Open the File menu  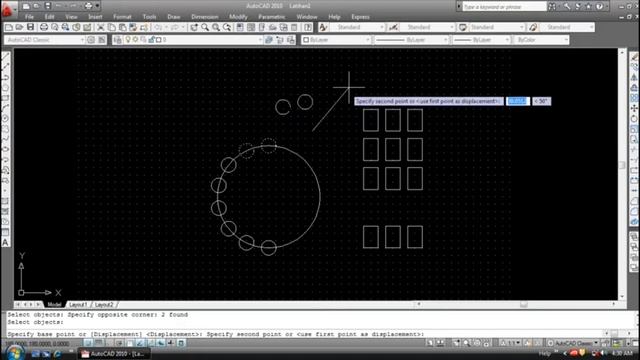29,17
